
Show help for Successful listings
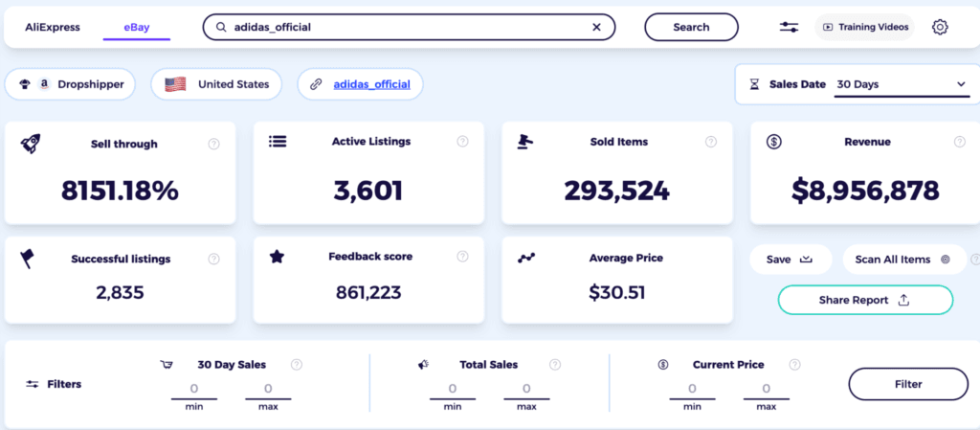(213, 259)
